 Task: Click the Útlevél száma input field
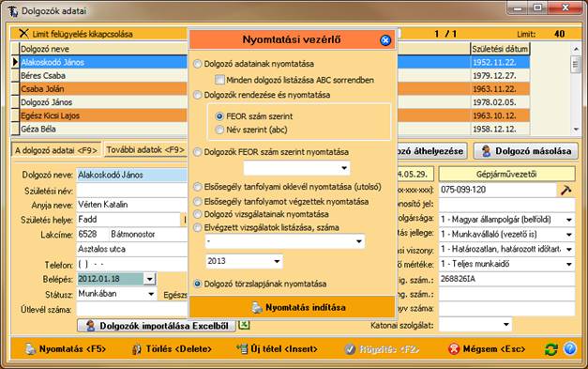point(131,310)
